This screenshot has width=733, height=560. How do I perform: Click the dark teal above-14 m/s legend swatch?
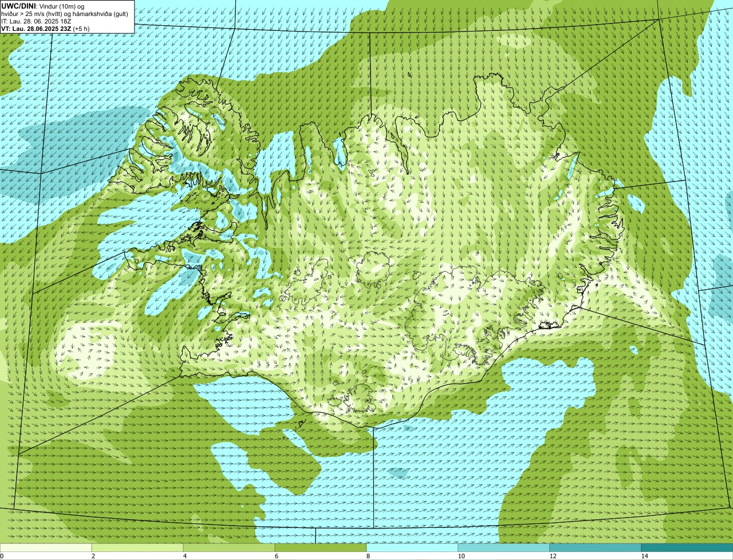click(x=687, y=547)
